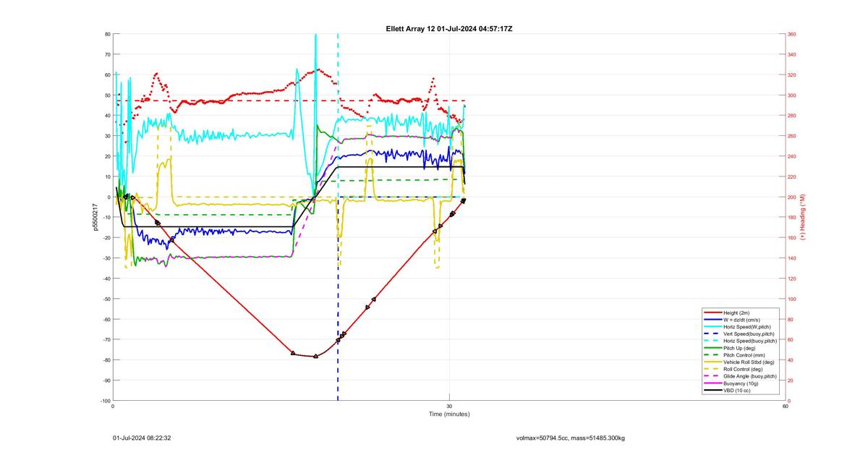Click the black VBD legend line sample
Viewport: 868px width, 450px height.
click(x=712, y=391)
